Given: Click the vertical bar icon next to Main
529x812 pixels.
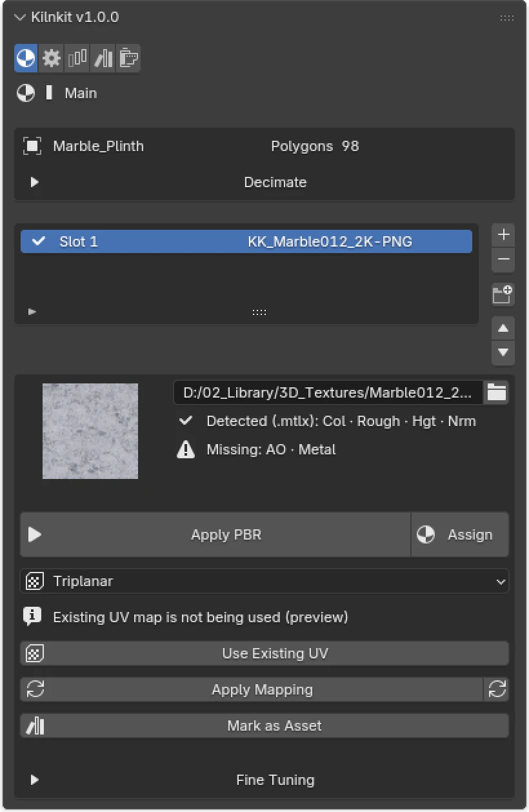Looking at the screenshot, I should tap(49, 93).
